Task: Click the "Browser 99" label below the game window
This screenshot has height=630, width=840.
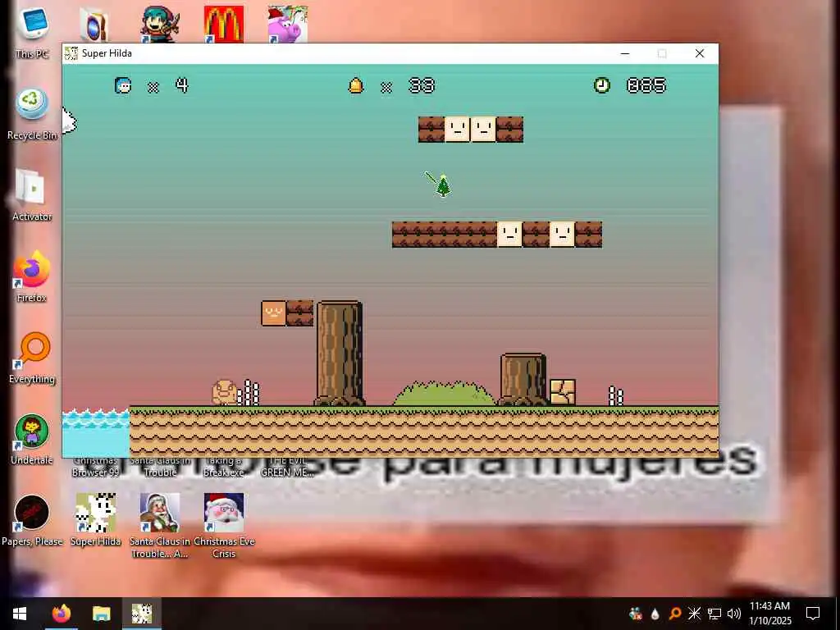Action: [95, 472]
